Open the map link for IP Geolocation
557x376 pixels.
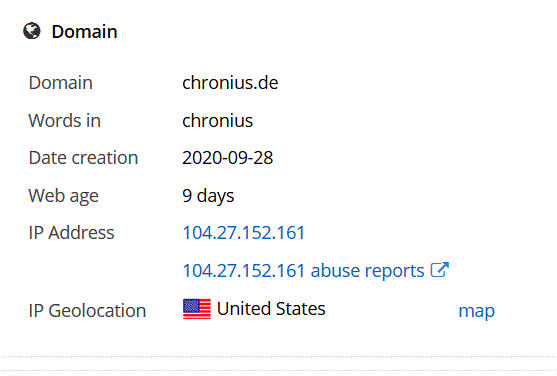click(476, 311)
